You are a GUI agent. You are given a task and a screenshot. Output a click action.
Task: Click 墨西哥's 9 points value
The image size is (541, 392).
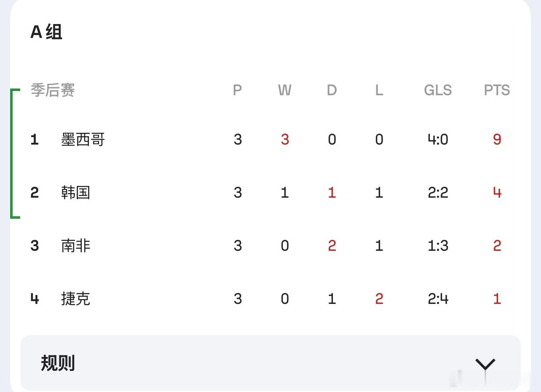point(497,140)
